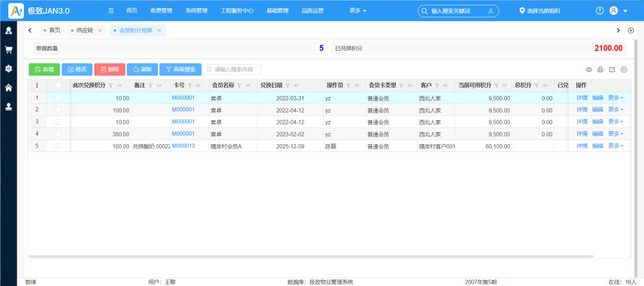644x286 pixels.
Task: Open the 品质运营 menu
Action: (312, 11)
